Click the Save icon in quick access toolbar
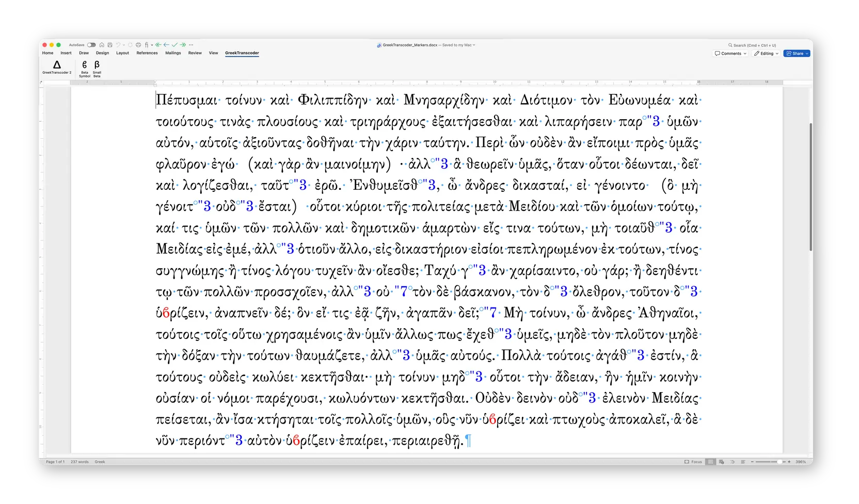The width and height of the screenshot is (859, 504). [110, 45]
